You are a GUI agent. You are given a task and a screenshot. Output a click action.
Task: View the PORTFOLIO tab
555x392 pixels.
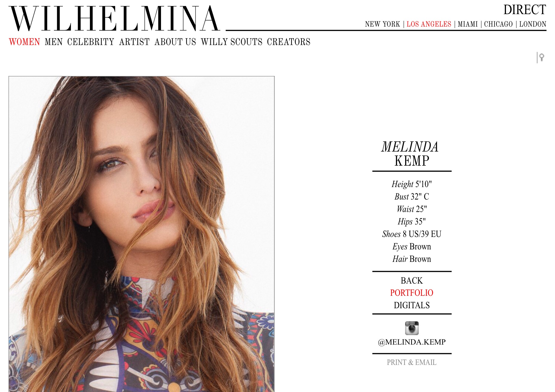point(412,293)
